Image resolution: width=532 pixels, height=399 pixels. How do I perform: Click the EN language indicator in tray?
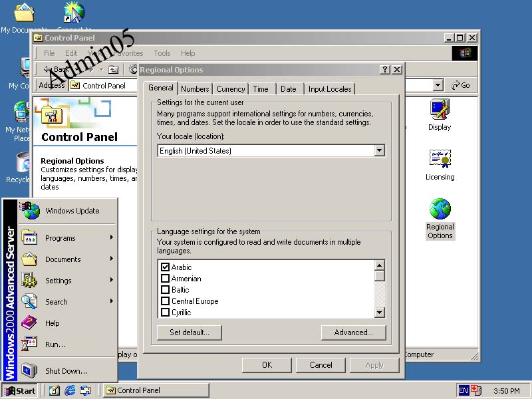[x=464, y=390]
